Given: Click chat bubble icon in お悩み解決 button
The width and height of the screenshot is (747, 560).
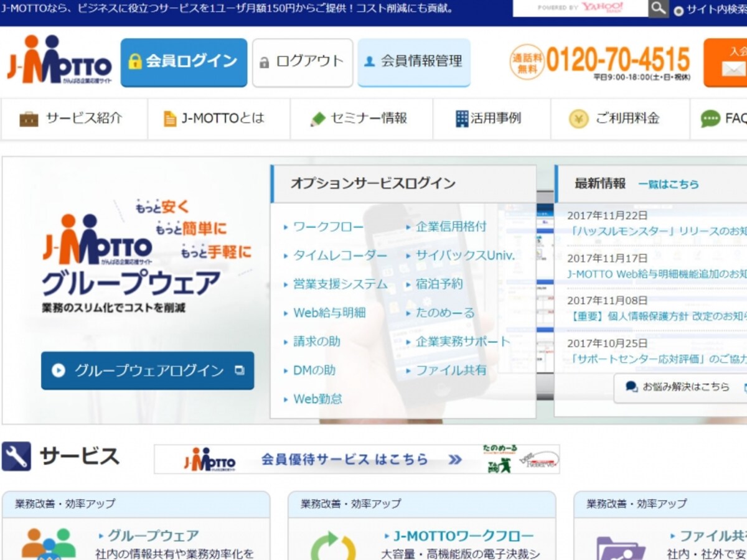Looking at the screenshot, I should [x=631, y=387].
